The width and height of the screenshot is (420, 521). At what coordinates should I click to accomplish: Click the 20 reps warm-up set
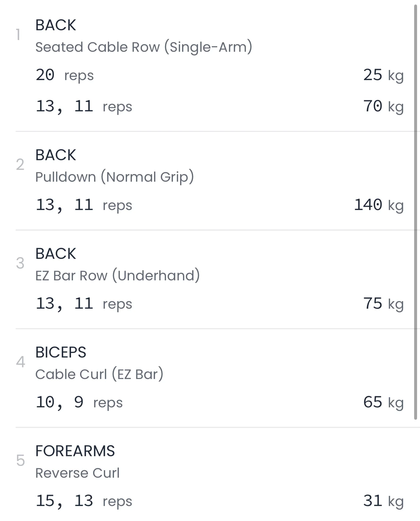coord(64,75)
